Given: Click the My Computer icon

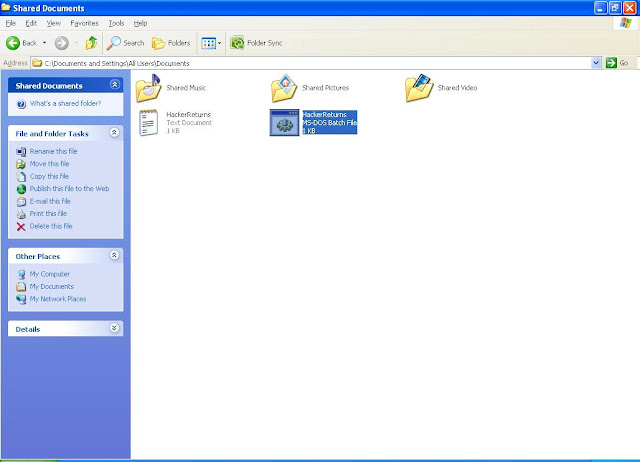Looking at the screenshot, I should tap(21, 275).
